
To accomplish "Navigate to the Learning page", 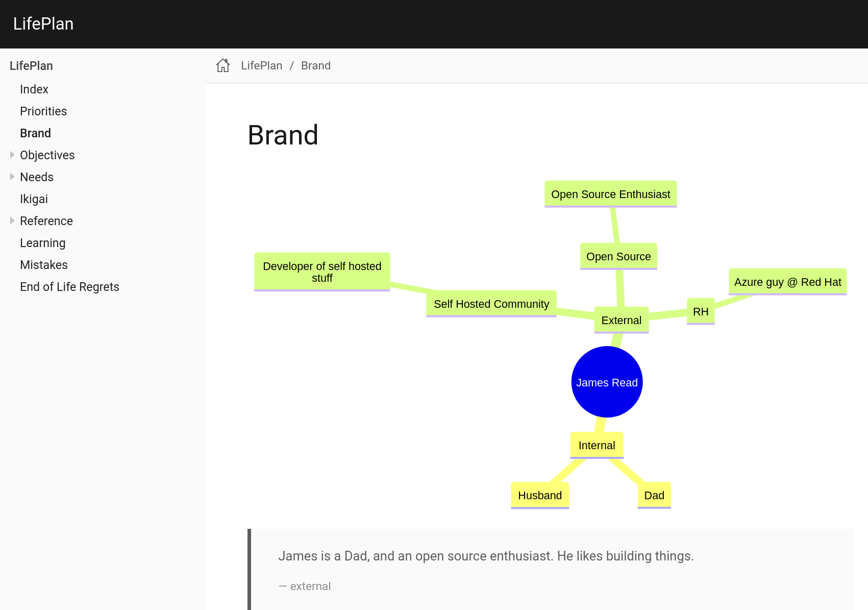I will (x=42, y=243).
